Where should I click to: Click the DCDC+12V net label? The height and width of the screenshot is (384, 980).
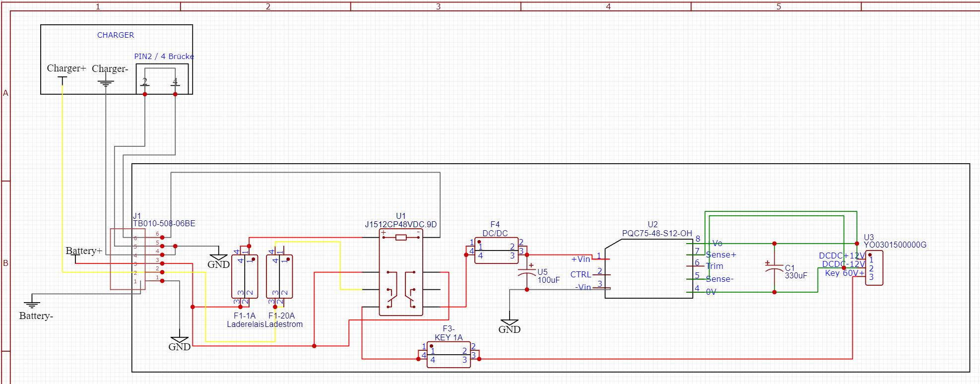coord(842,256)
